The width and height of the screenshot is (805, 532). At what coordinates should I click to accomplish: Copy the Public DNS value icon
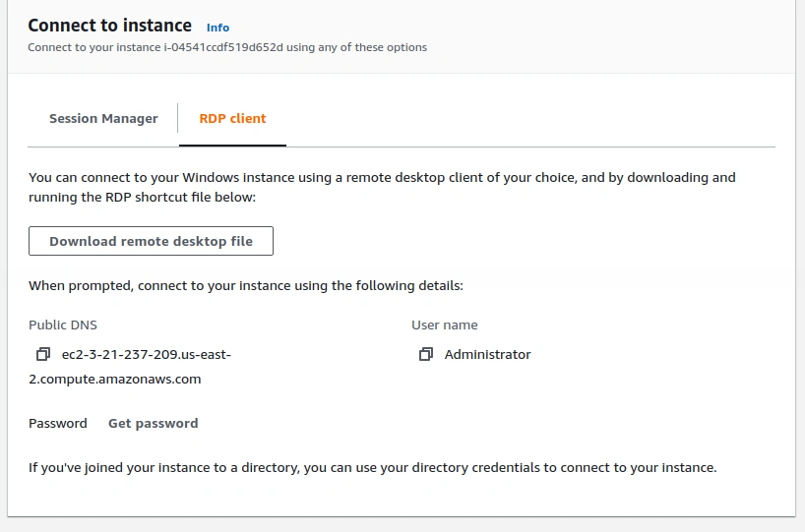43,354
